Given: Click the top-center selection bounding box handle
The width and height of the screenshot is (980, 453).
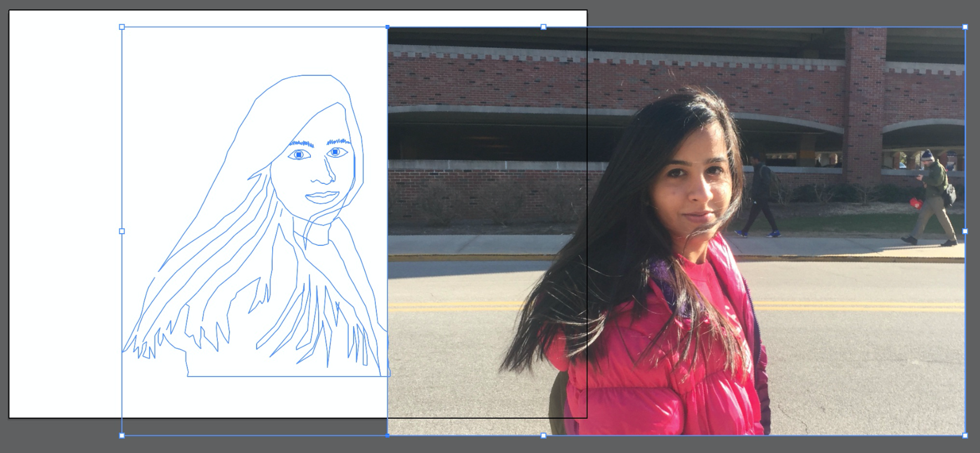Looking at the screenshot, I should (543, 27).
